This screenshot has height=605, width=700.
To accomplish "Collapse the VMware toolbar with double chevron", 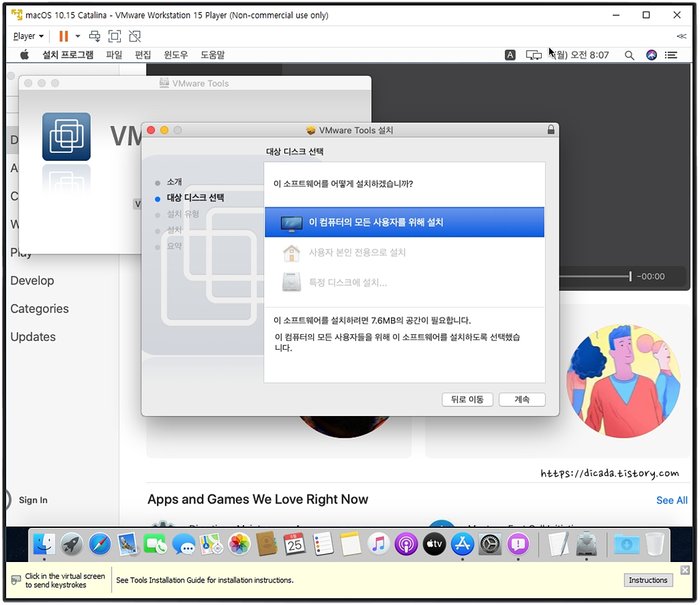I will click(x=682, y=36).
